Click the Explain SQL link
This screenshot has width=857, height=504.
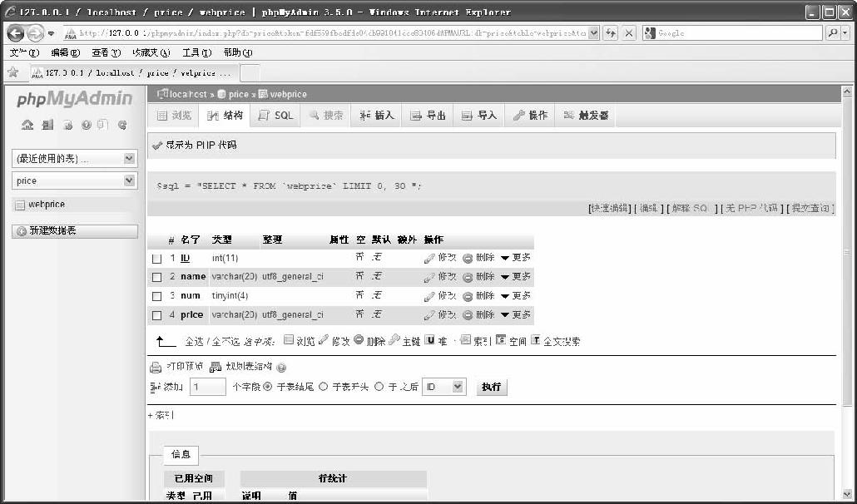(x=691, y=208)
